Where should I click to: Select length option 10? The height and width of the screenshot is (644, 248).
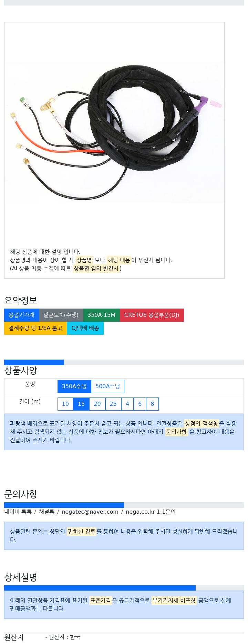click(x=65, y=404)
